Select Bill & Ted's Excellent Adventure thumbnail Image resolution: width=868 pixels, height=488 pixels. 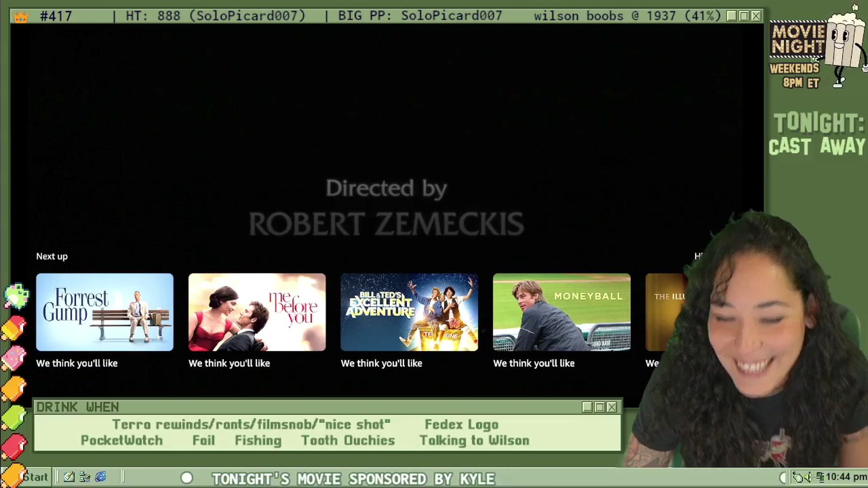(409, 312)
